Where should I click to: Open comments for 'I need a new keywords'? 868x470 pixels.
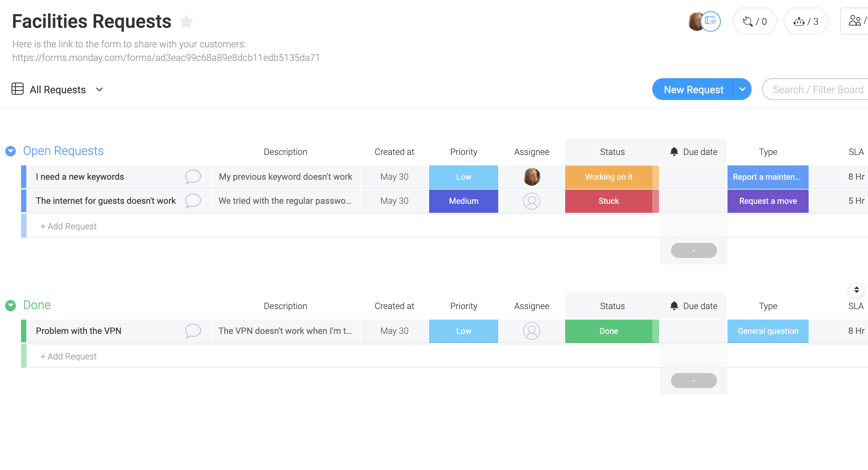(x=193, y=177)
